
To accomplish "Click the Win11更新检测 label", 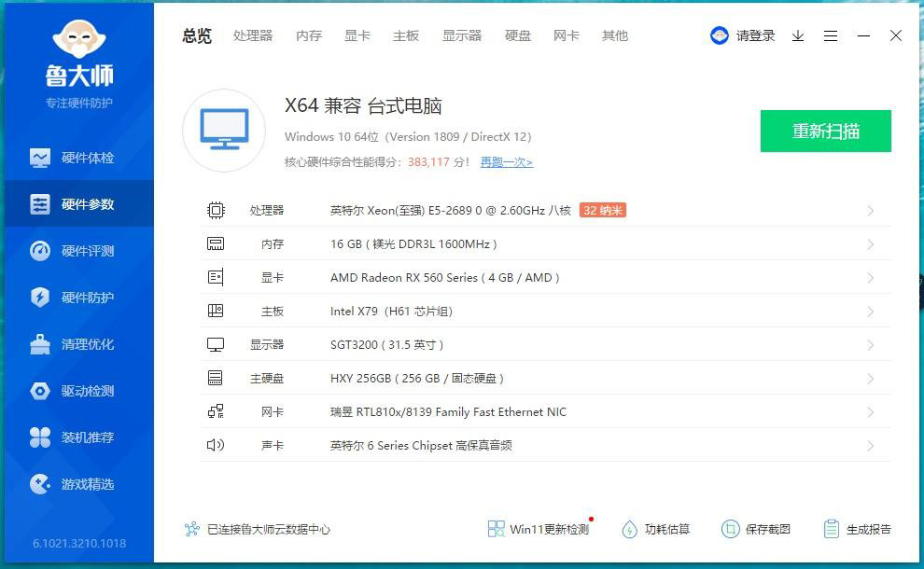I will [549, 529].
